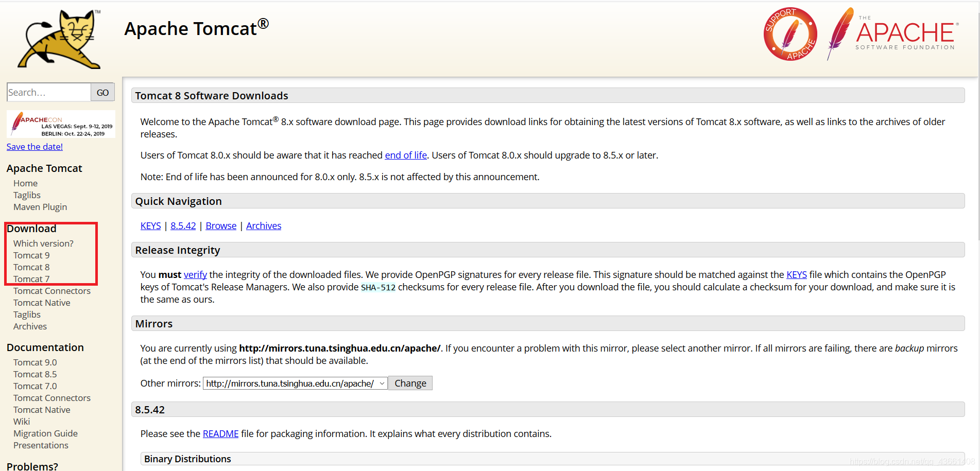Viewport: 980px width, 471px height.
Task: Open Tomcat 9.0 documentation
Action: click(x=35, y=362)
